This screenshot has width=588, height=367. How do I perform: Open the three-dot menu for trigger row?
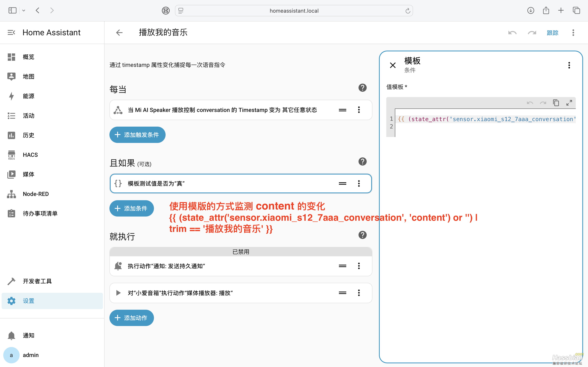point(359,110)
